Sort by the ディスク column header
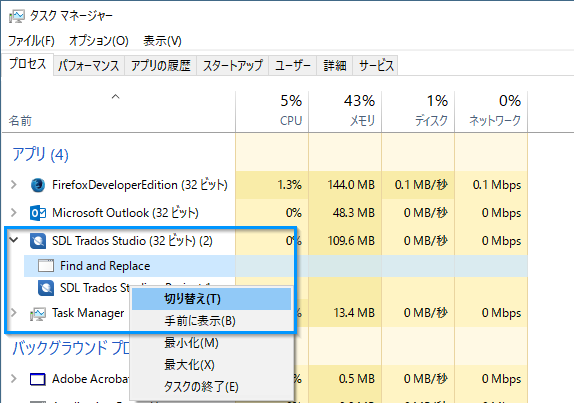This screenshot has width=574, height=403. [418, 112]
